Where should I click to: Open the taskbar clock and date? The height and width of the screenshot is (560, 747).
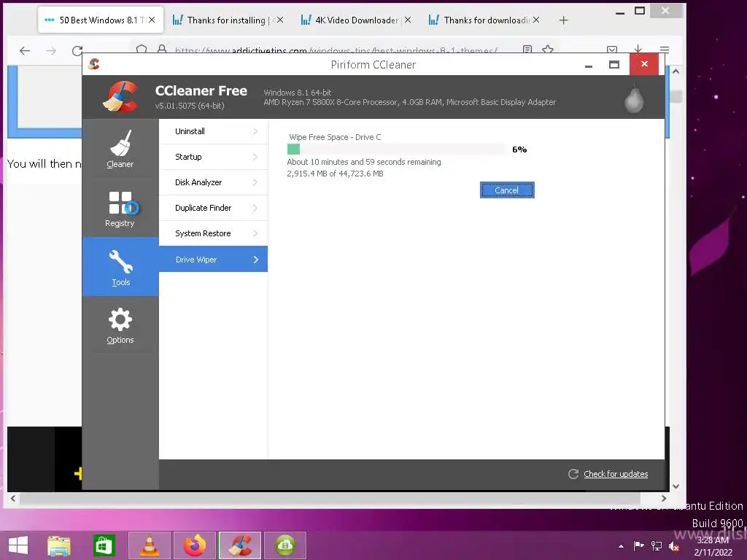pyautogui.click(x=713, y=546)
